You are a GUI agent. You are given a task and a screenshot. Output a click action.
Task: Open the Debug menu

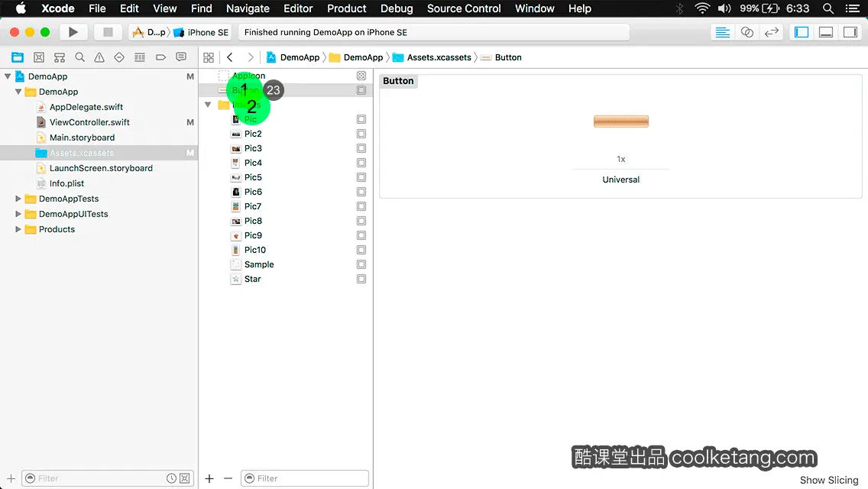coord(397,8)
